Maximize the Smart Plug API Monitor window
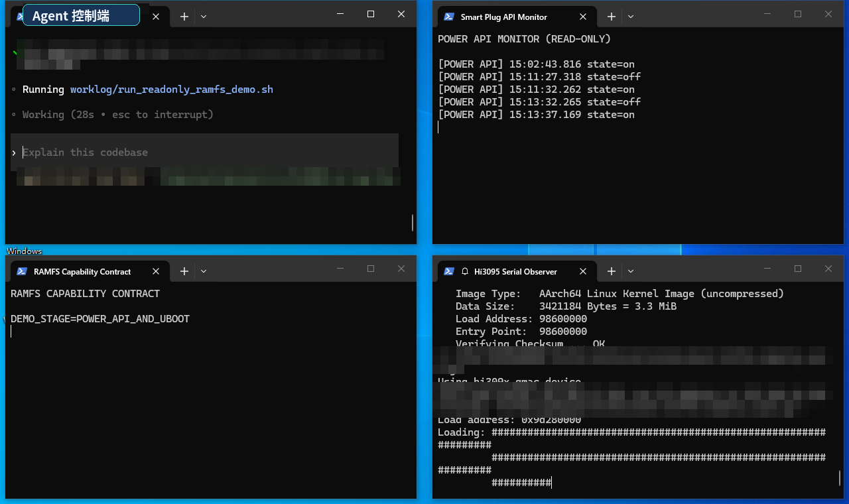The height and width of the screenshot is (504, 849). pos(798,14)
